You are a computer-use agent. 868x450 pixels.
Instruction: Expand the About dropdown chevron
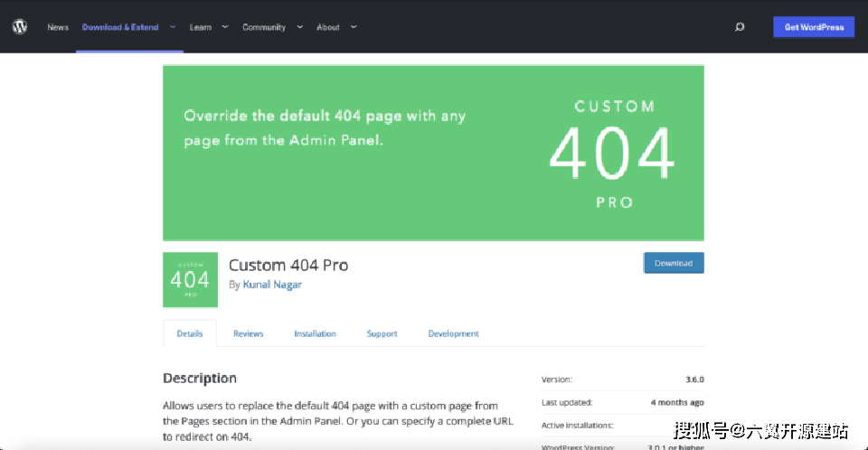point(354,26)
